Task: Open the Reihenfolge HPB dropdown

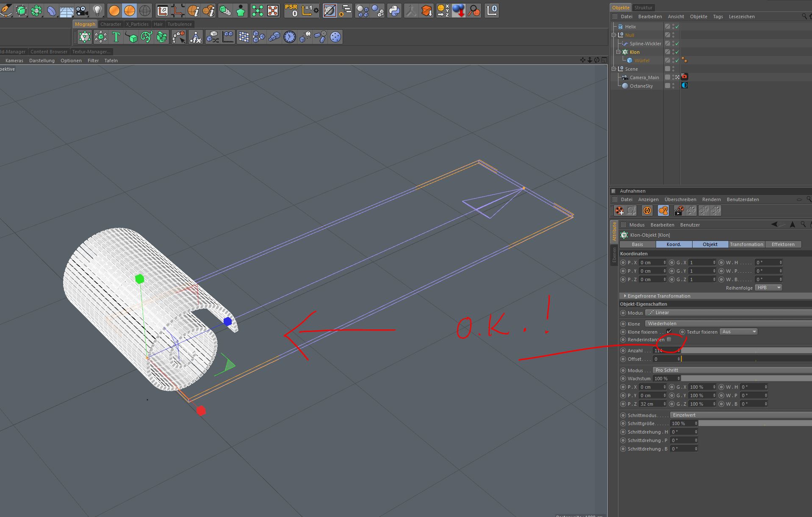Action: [768, 288]
